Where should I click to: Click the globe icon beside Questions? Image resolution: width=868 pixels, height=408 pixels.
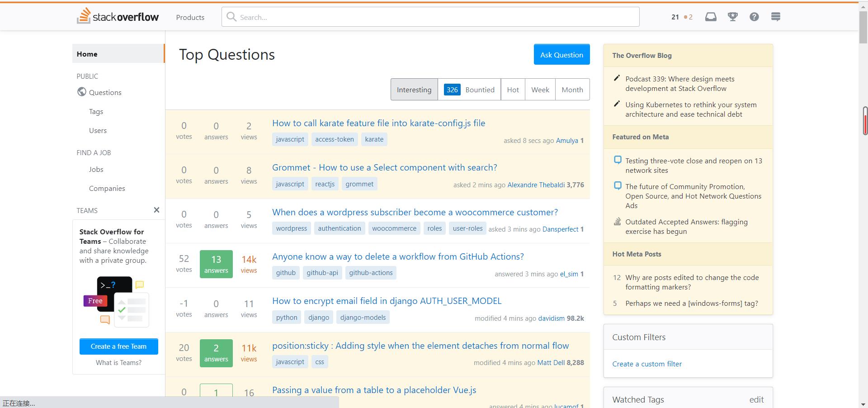coord(82,92)
